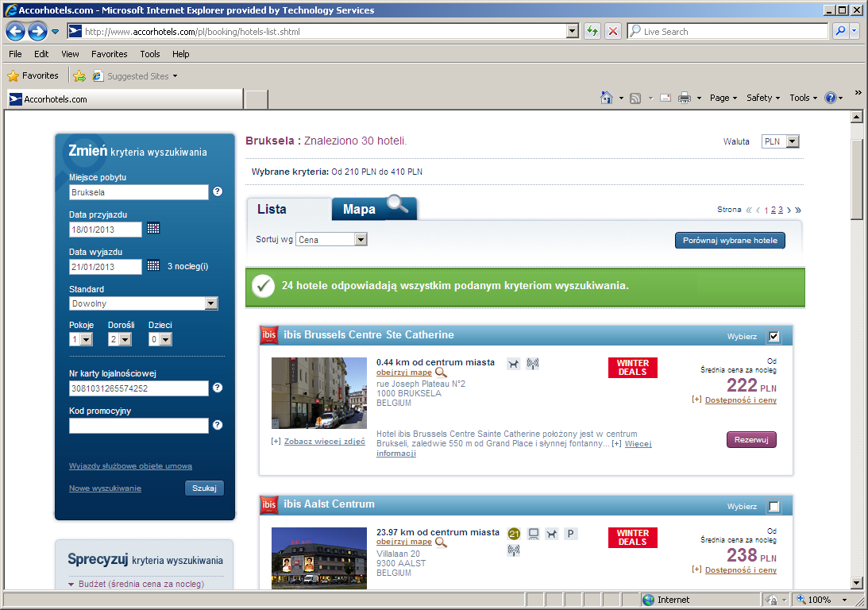
Task: Click help icon beside Kod promocyjny field
Action: 218,425
